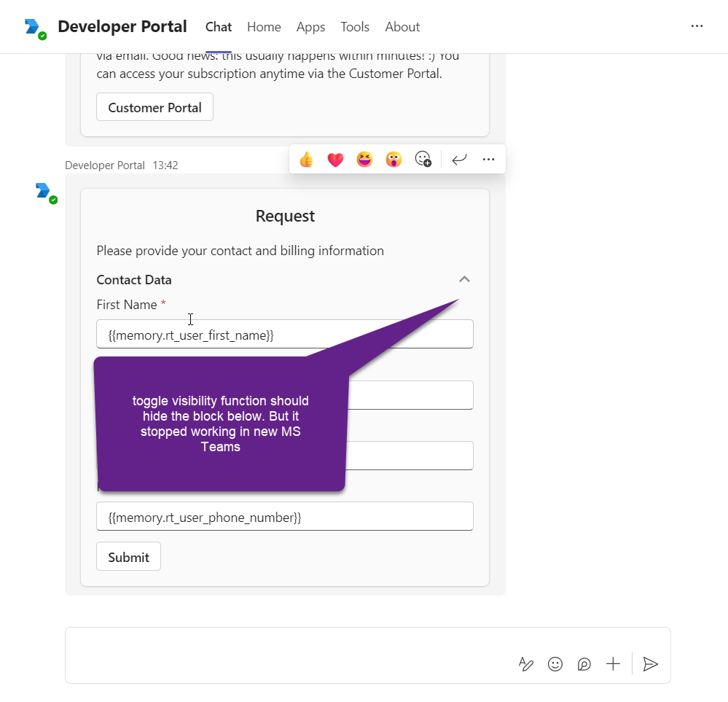Open the Loop component icon in compose bar
Image resolution: width=728 pixels, height=702 pixels.
coord(584,664)
